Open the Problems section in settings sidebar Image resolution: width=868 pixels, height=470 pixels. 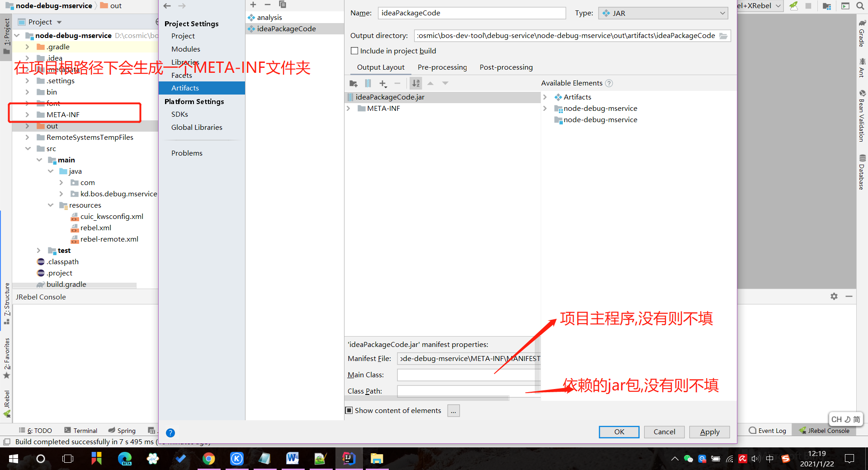tap(187, 153)
